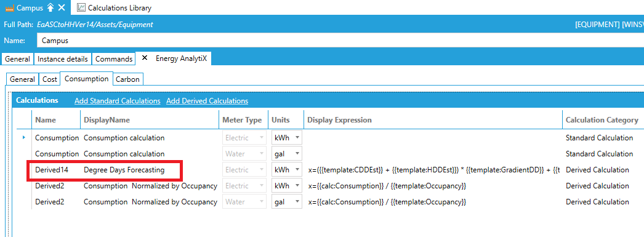Click Add Standard Calculations link

pos(118,100)
